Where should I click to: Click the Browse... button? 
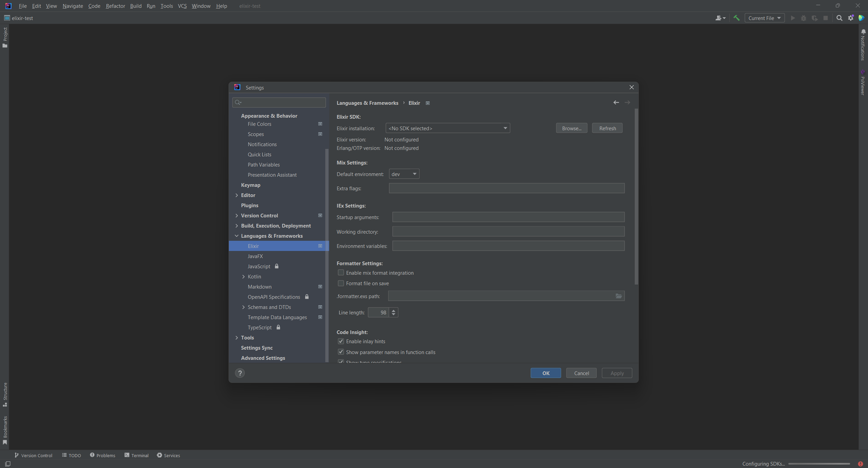pyautogui.click(x=571, y=128)
